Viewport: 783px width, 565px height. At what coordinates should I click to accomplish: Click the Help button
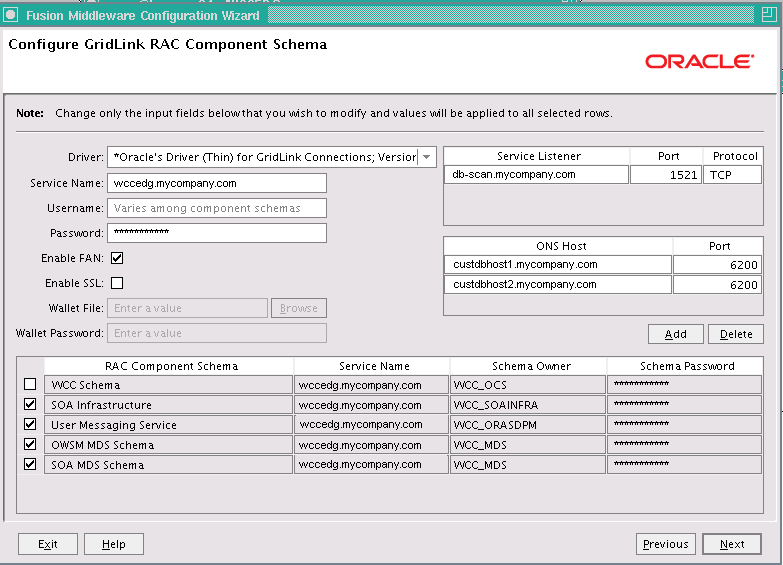pyautogui.click(x=114, y=544)
